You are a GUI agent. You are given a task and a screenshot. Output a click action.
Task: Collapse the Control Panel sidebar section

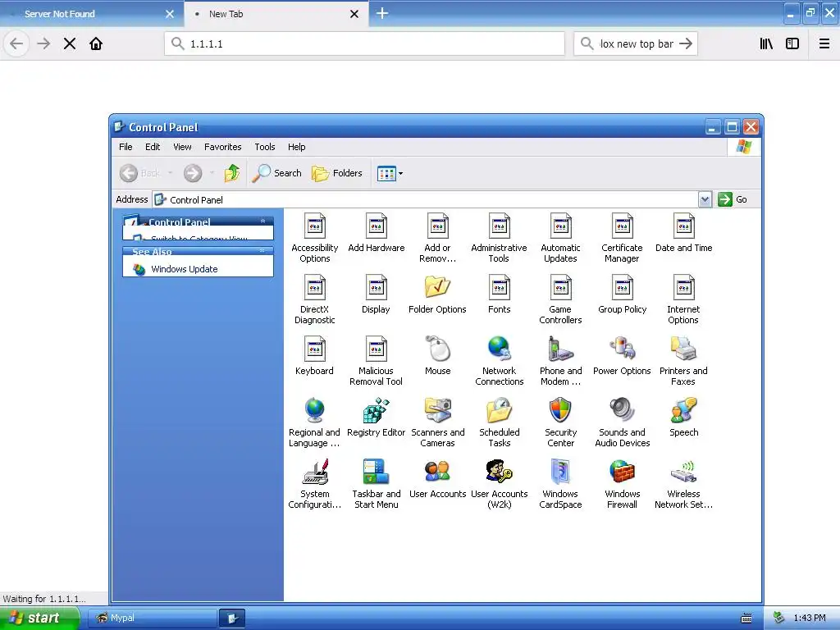[x=262, y=221]
